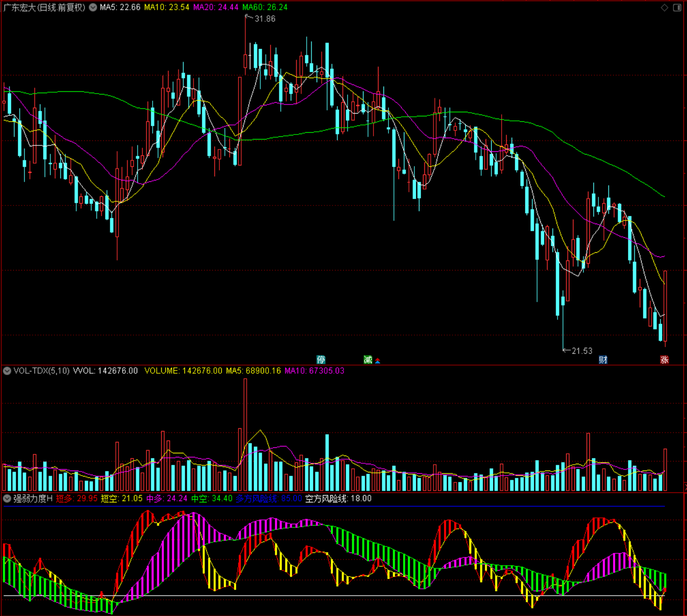The width and height of the screenshot is (687, 616).
Task: Toggle the side panel icon in the top-right
Action: (x=677, y=7)
